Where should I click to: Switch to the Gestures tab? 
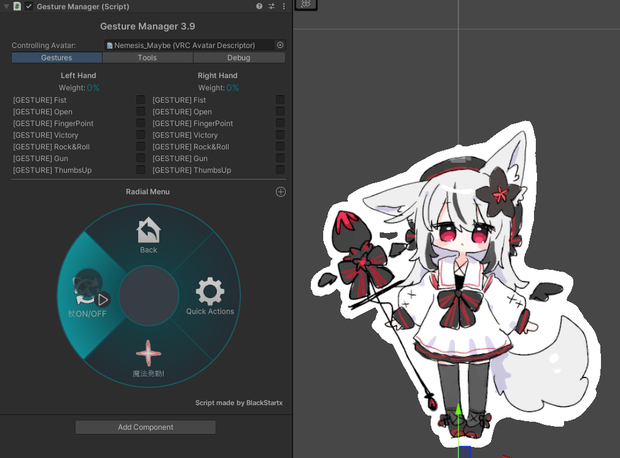[57, 58]
